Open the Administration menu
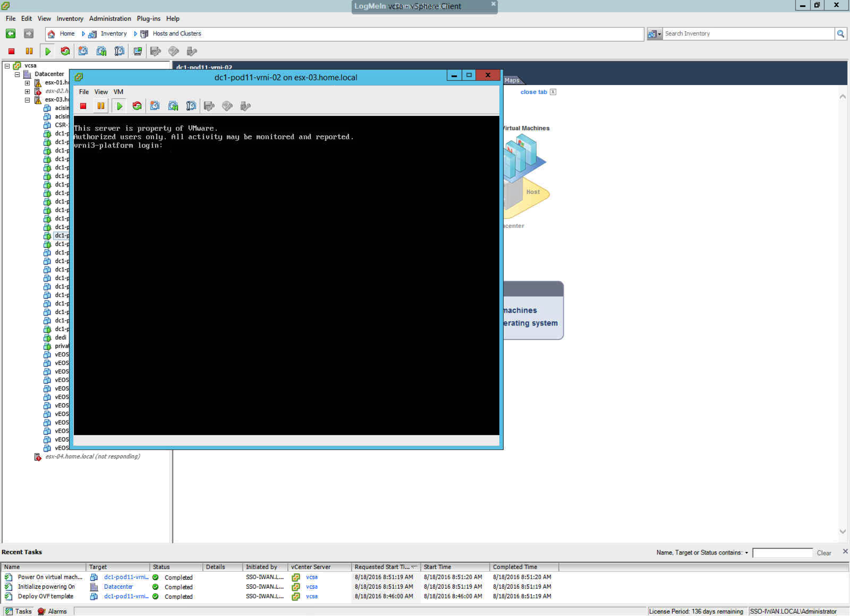This screenshot has width=850, height=616. 110,19
